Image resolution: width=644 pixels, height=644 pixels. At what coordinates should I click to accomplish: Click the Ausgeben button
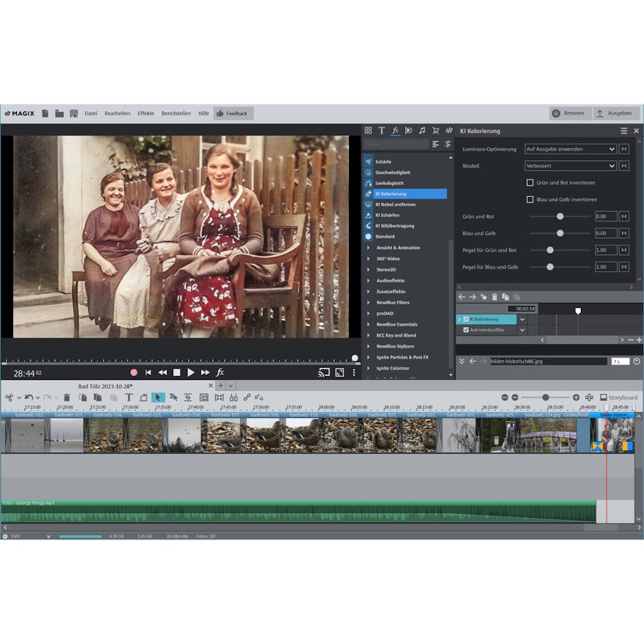pyautogui.click(x=616, y=113)
